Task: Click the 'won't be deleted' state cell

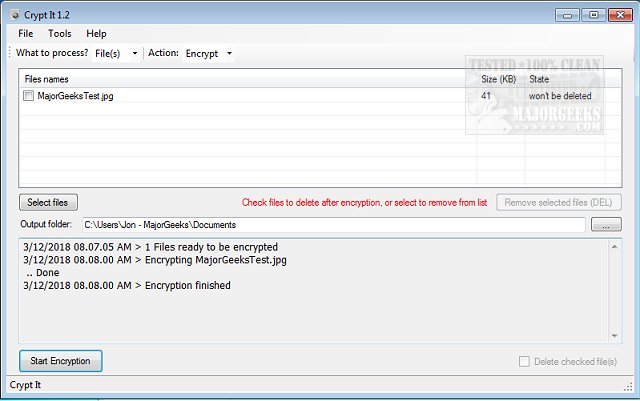Action: [560, 96]
